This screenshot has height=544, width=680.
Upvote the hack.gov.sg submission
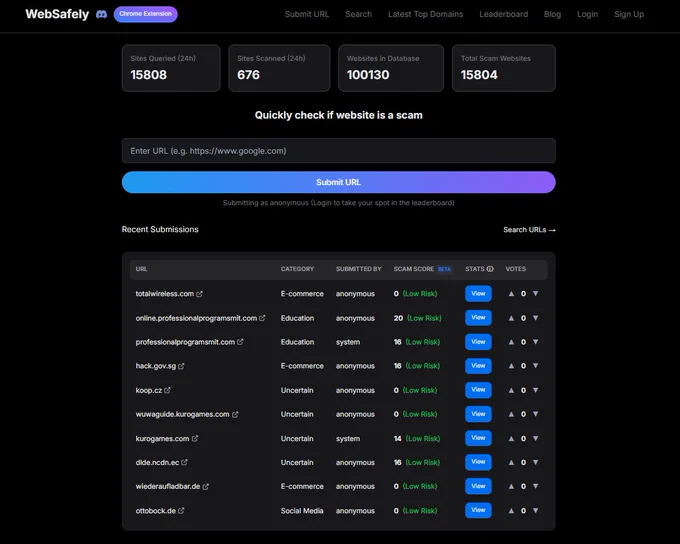pos(511,366)
